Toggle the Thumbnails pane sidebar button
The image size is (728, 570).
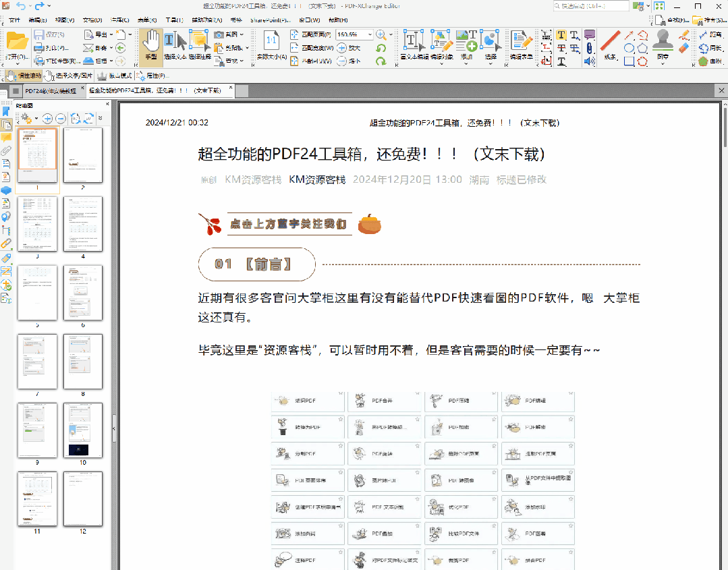pos(6,124)
